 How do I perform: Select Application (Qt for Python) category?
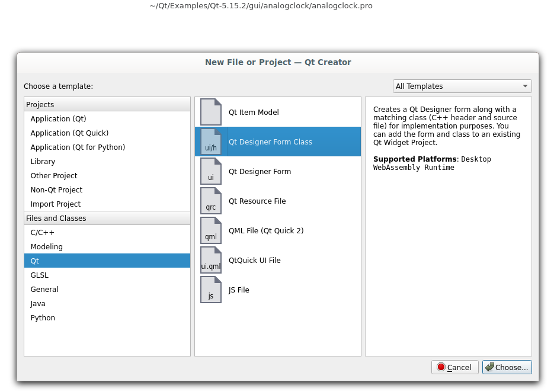point(107,147)
